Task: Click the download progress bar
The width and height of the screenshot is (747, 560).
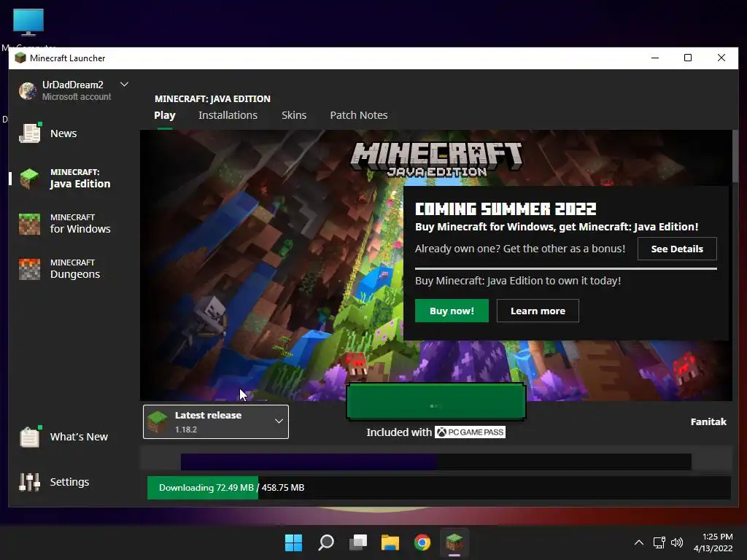Action: 438,488
